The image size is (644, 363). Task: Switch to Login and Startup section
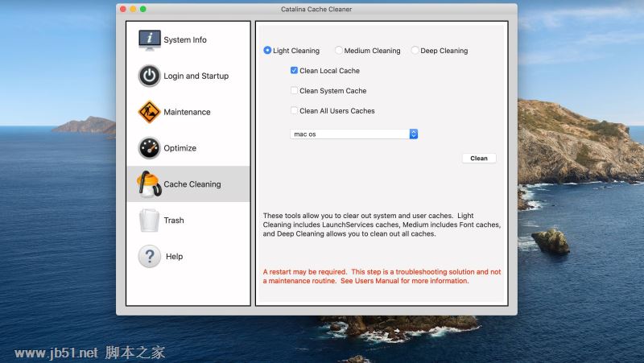click(x=196, y=76)
